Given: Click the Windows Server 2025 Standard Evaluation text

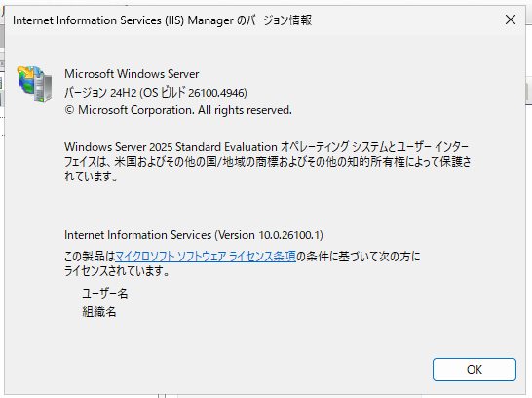Looking at the screenshot, I should pos(171,147).
